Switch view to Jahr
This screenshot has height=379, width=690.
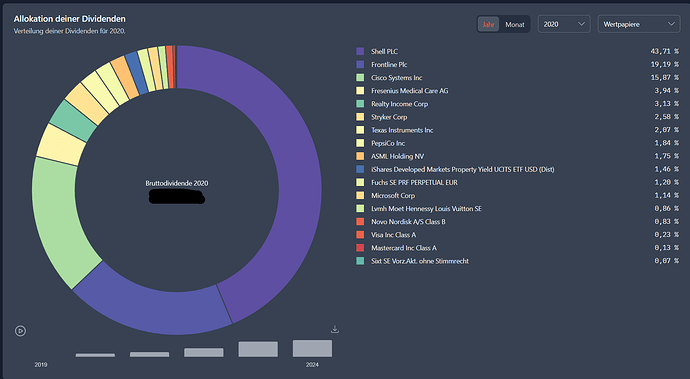[488, 24]
